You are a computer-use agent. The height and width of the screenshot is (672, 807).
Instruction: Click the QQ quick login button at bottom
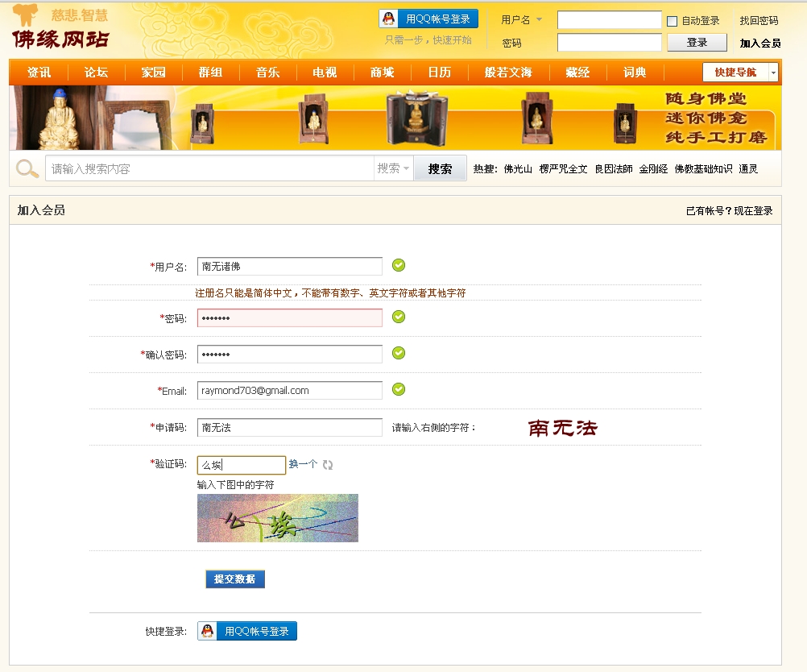tap(247, 632)
